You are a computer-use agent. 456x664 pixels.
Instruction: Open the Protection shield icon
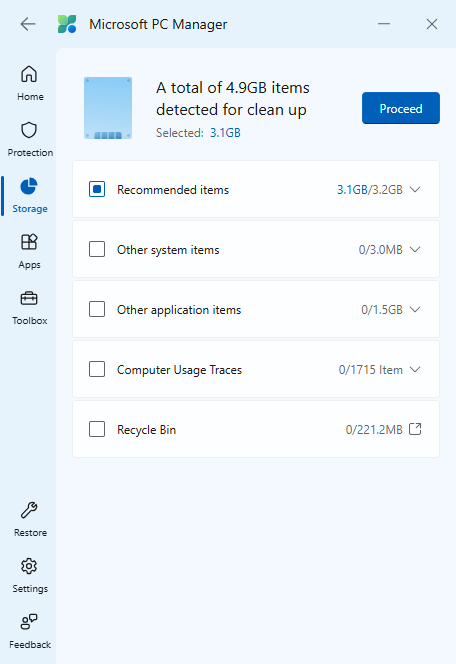29,130
